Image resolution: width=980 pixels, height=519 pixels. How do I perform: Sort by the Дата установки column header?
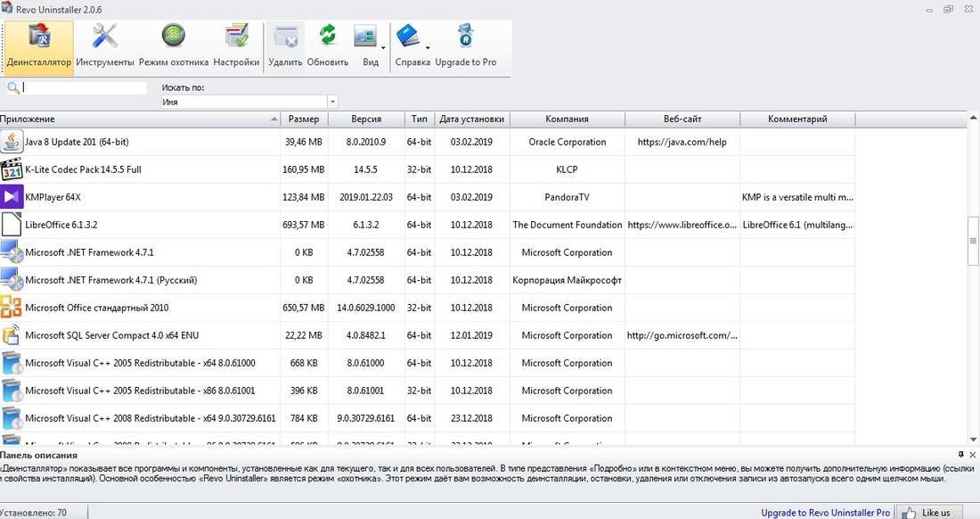pyautogui.click(x=471, y=119)
